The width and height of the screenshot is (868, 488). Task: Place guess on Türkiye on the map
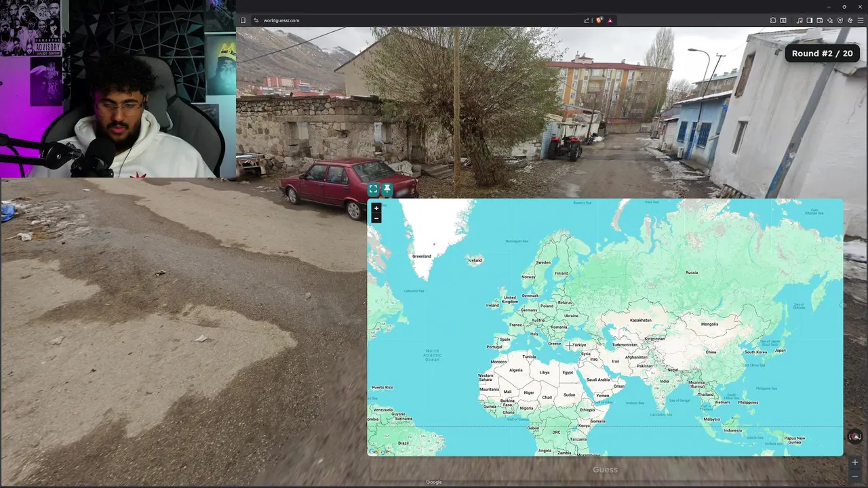pos(578,345)
